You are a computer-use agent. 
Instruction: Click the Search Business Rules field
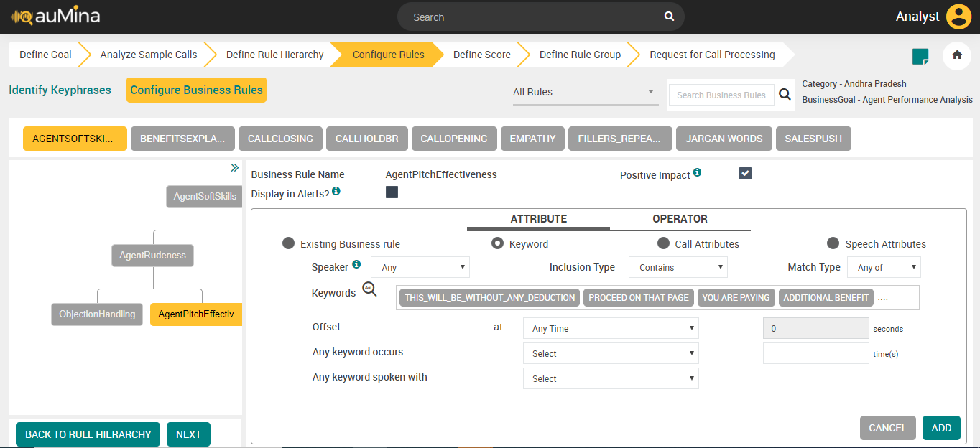click(x=722, y=95)
